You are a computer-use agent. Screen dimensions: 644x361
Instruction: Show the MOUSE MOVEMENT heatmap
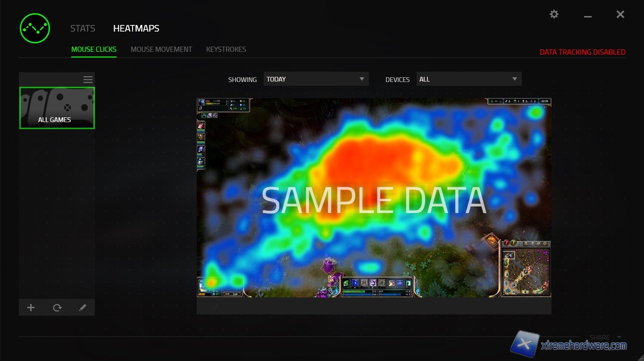161,49
